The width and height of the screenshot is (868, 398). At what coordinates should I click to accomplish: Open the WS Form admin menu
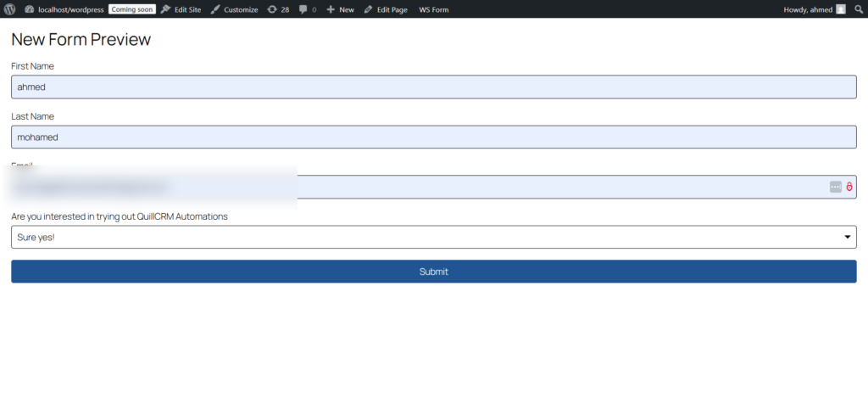click(x=433, y=9)
